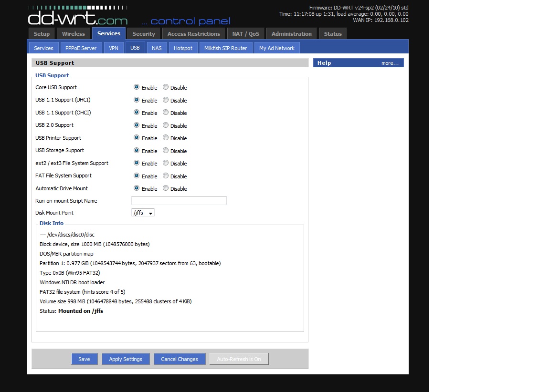This screenshot has height=392, width=550.
Task: Click Apply Settings button
Action: [x=126, y=359]
